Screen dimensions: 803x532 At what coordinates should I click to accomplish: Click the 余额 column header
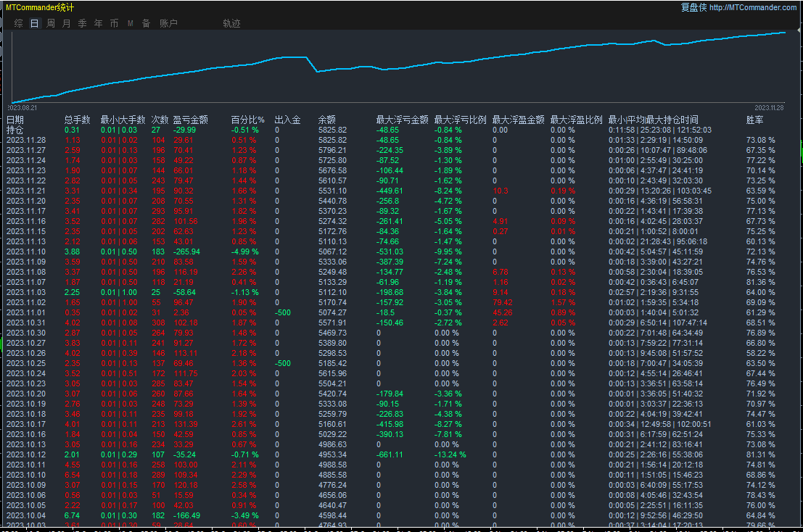tap(327, 120)
